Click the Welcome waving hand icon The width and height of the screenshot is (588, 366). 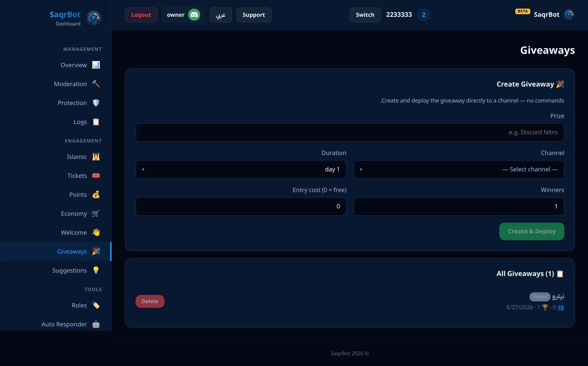click(x=96, y=232)
